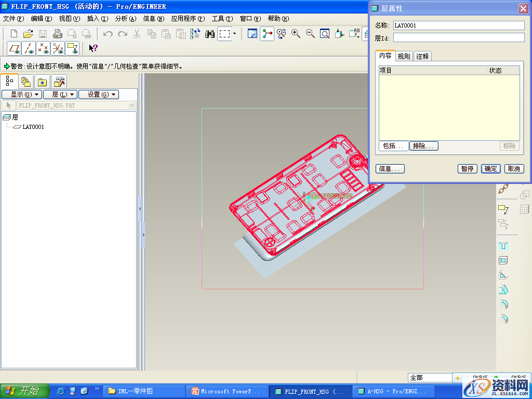The height and width of the screenshot is (399, 532).
Task: Open the 设置 dropdown menu
Action: coord(99,95)
